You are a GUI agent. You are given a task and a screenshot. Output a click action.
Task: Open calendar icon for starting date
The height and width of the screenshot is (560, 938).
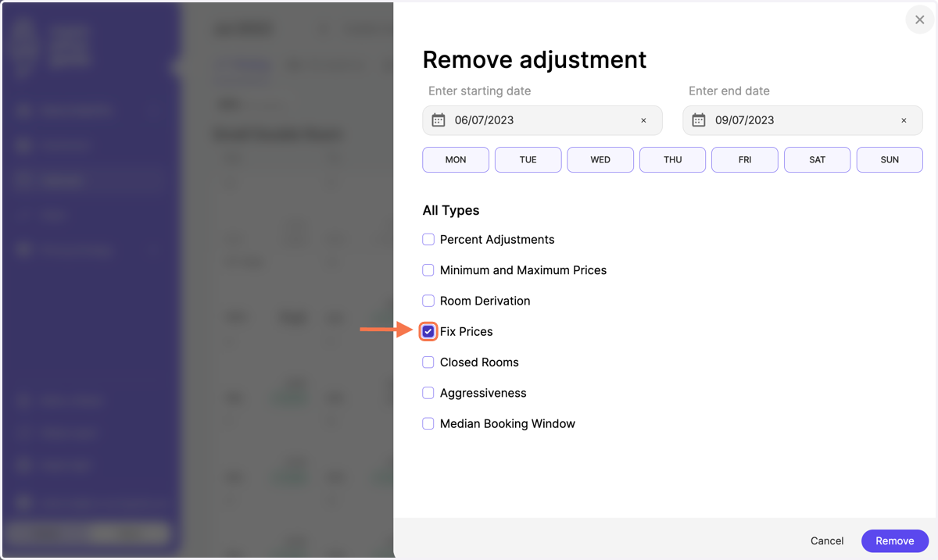coord(439,120)
